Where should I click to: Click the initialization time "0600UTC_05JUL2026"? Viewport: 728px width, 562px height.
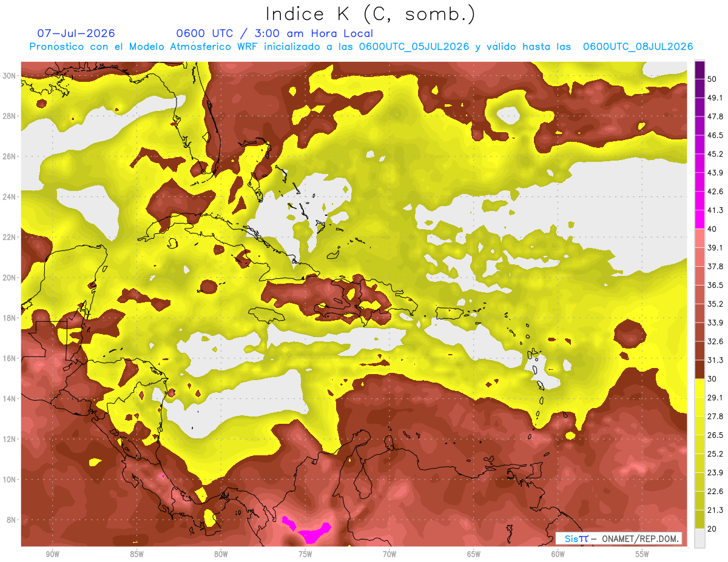point(414,47)
